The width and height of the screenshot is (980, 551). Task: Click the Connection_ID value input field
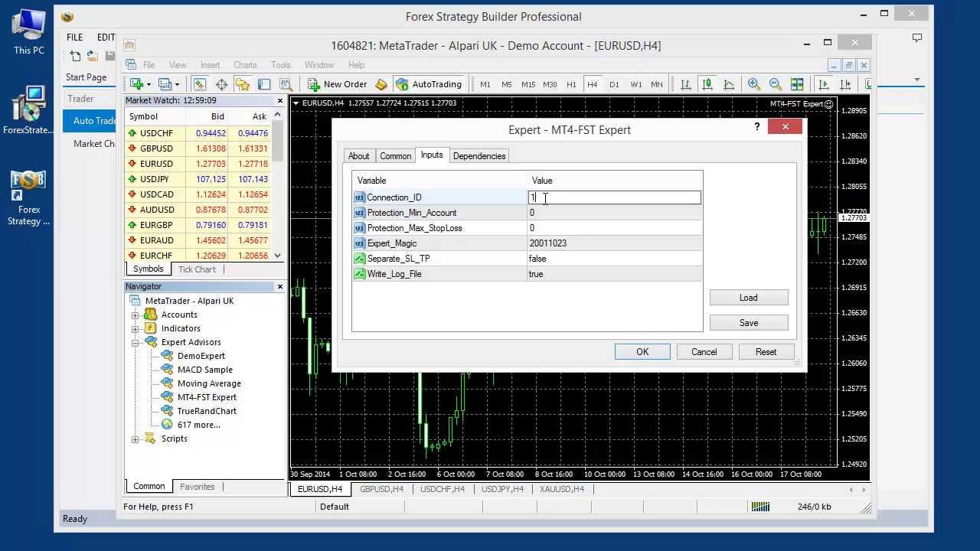tap(615, 197)
